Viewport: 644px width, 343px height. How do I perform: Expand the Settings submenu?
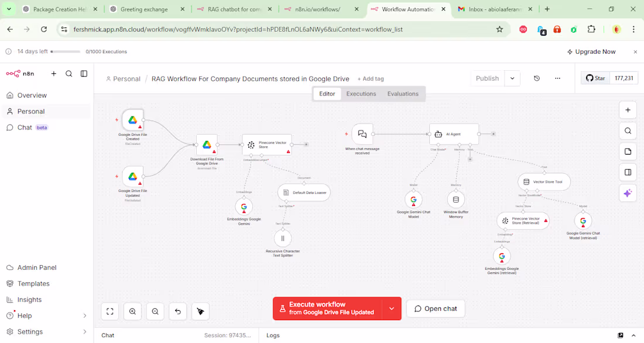pyautogui.click(x=85, y=331)
